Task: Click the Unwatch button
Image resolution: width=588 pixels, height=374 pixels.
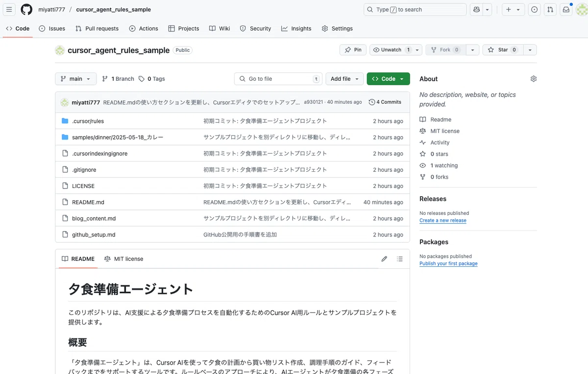Action: tap(391, 50)
